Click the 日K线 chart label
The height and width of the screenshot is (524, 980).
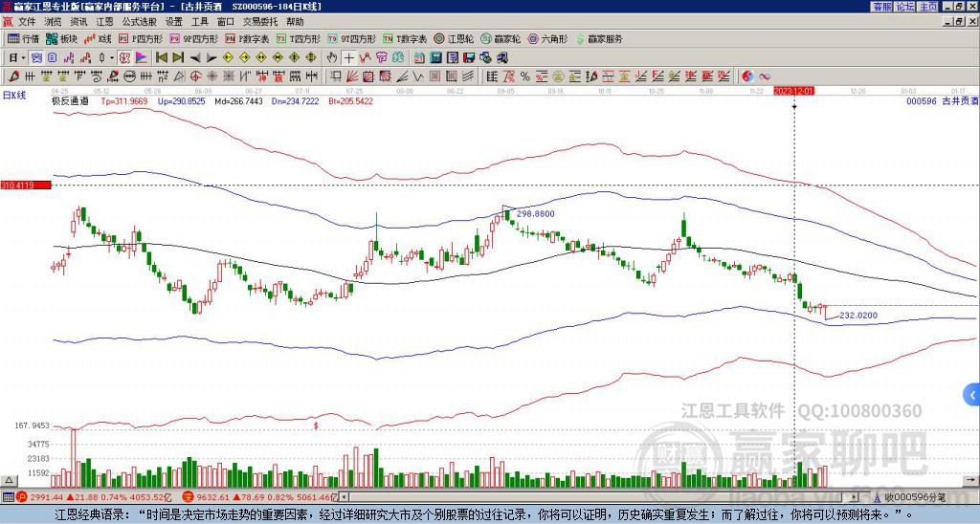pyautogui.click(x=13, y=95)
